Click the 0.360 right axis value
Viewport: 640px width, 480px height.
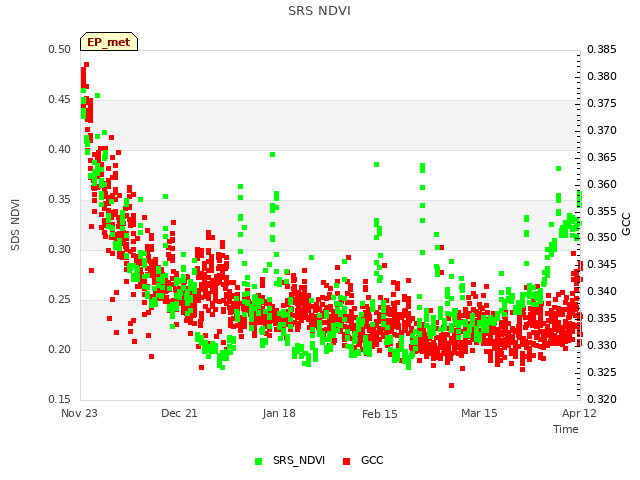(602, 184)
